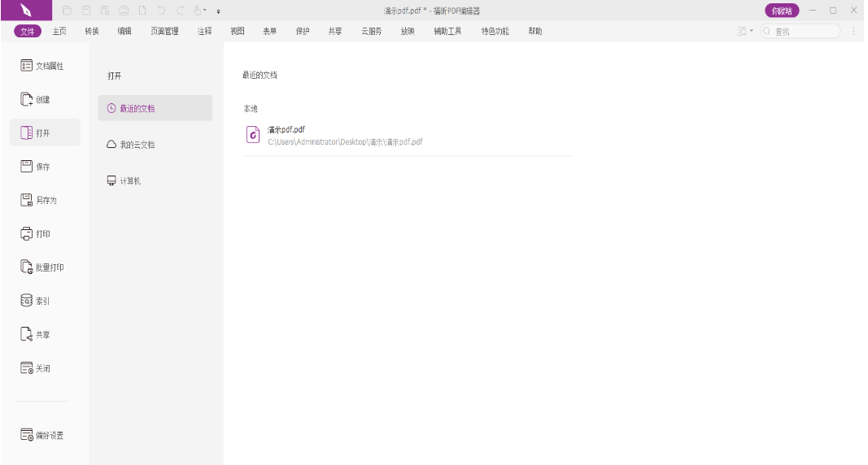Open the 注释 tab
868x465 pixels.
pyautogui.click(x=205, y=32)
